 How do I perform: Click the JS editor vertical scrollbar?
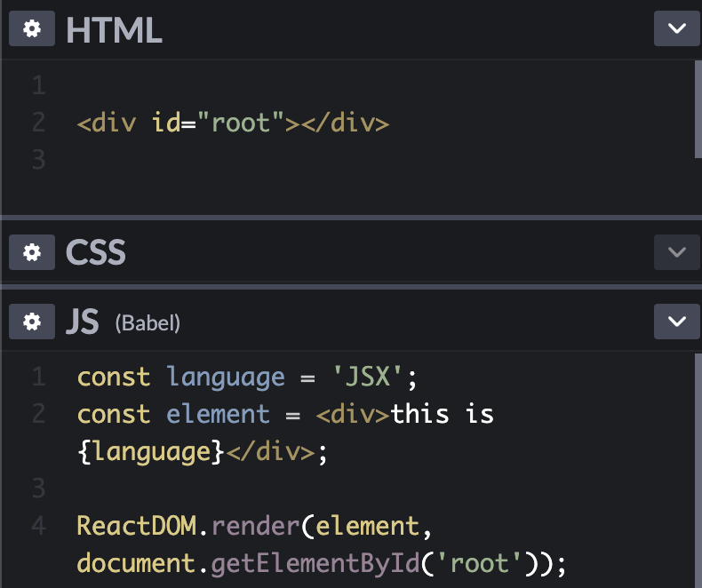(698, 470)
